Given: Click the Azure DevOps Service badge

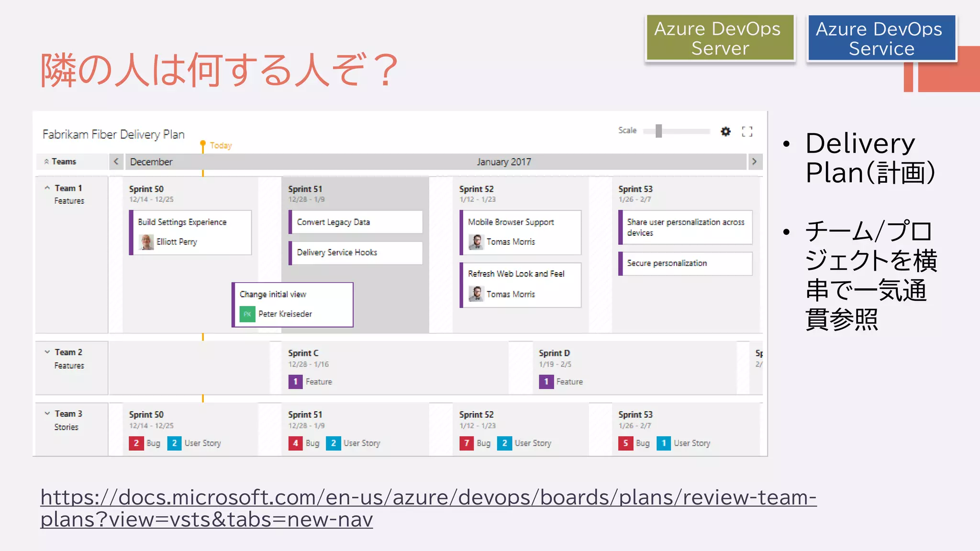Looking at the screenshot, I should (x=881, y=38).
